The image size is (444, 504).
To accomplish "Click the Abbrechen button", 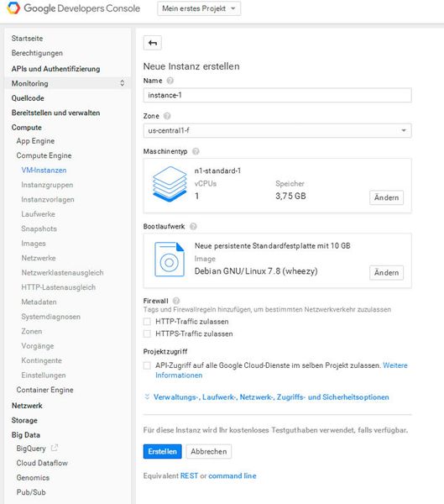I will click(209, 451).
